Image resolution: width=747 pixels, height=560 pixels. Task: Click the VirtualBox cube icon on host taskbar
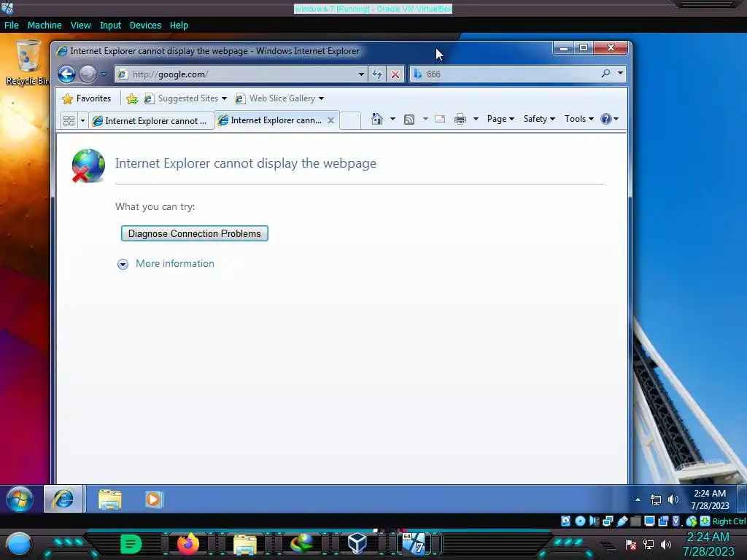(357, 543)
